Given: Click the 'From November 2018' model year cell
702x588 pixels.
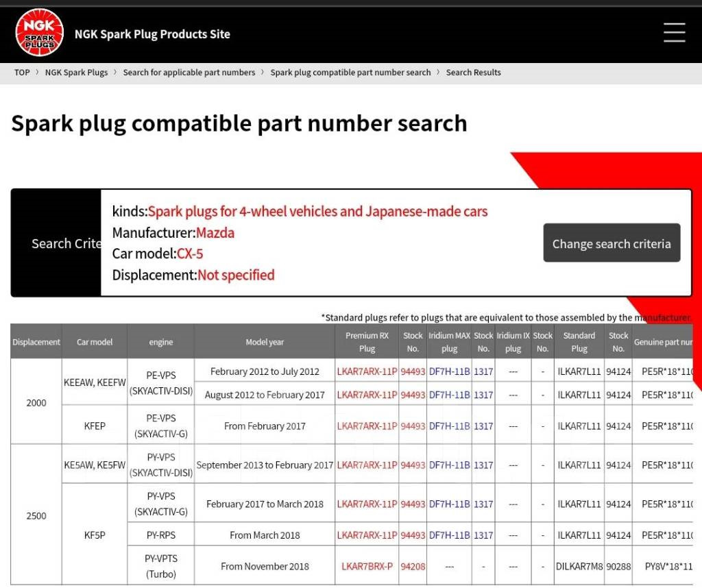Looking at the screenshot, I should tap(265, 566).
